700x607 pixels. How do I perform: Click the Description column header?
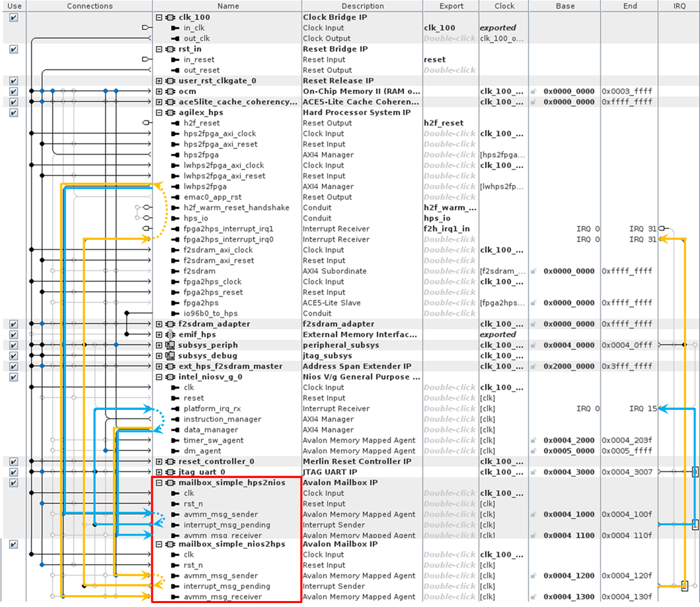pyautogui.click(x=362, y=6)
